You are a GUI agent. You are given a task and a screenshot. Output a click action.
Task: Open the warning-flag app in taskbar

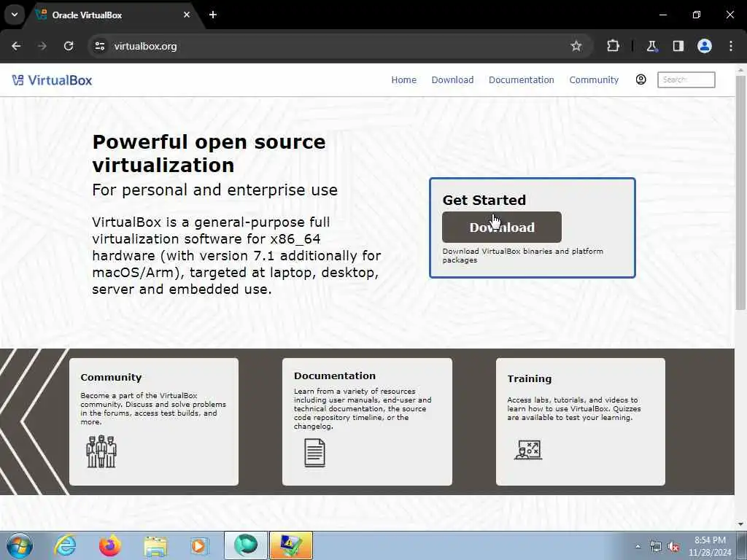[291, 545]
